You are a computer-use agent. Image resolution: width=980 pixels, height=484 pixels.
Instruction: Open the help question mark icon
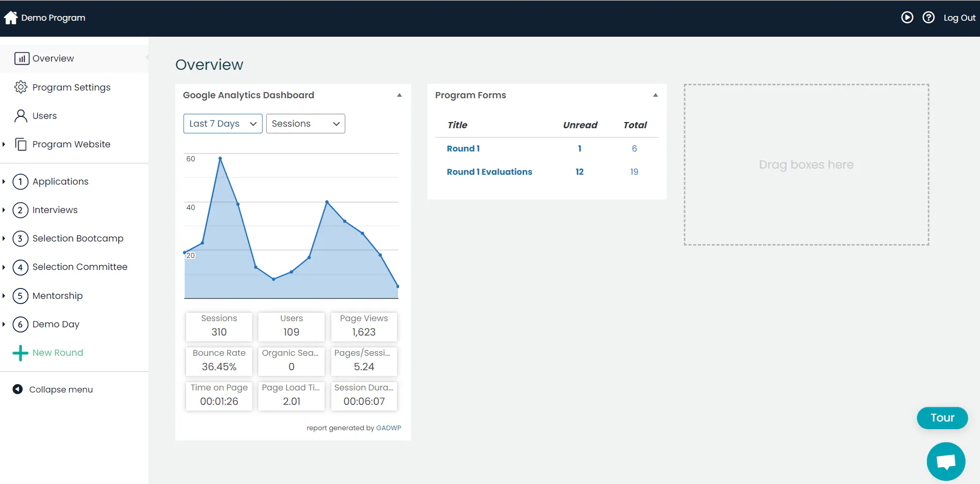click(x=928, y=18)
